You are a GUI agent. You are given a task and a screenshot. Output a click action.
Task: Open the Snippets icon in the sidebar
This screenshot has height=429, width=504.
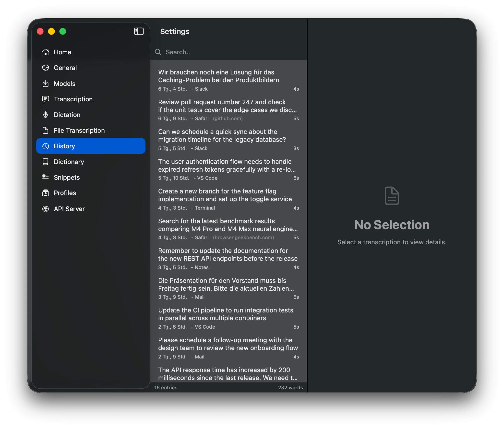(x=46, y=177)
